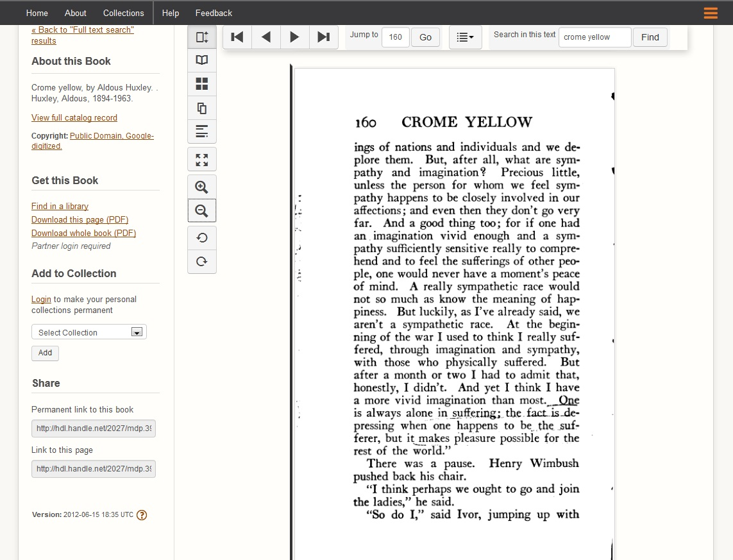Switch to thumbnail grid view

click(x=202, y=84)
